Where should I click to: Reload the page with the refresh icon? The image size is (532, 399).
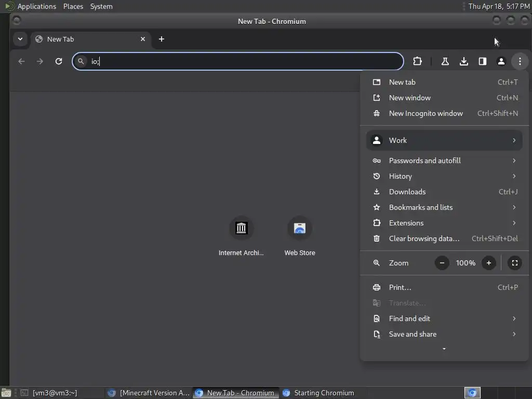coord(59,61)
